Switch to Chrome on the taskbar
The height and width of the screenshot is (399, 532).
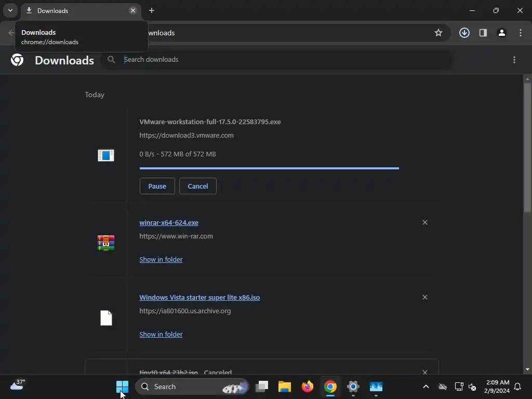(x=330, y=387)
